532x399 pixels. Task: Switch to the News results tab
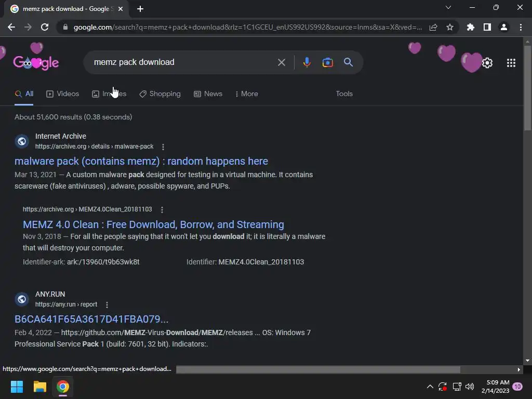(x=208, y=94)
